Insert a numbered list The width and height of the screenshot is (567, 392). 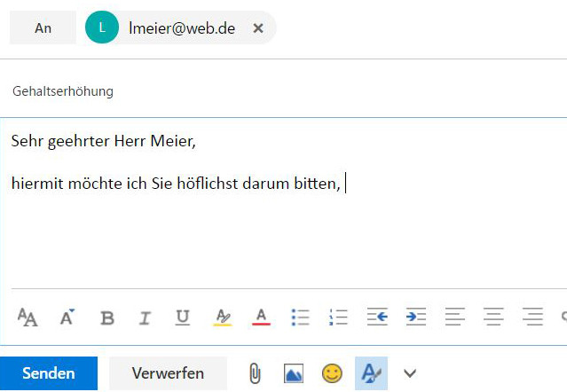pyautogui.click(x=338, y=318)
